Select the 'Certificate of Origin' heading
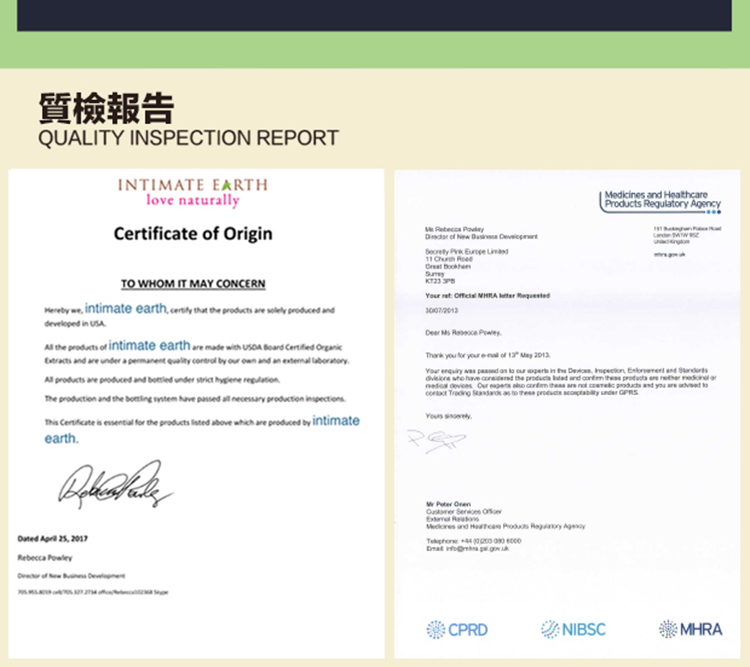This screenshot has height=667, width=750. (193, 234)
